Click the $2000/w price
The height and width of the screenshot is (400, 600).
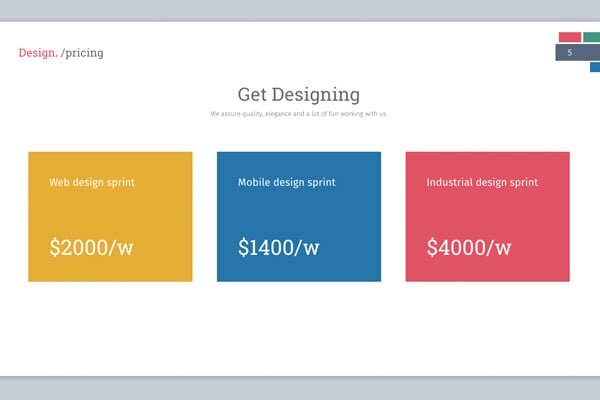(91, 247)
